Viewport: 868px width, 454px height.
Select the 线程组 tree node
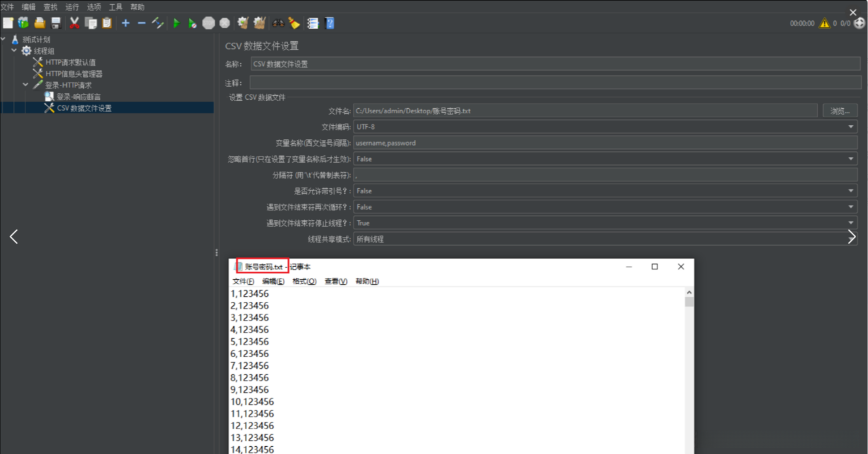pos(45,51)
